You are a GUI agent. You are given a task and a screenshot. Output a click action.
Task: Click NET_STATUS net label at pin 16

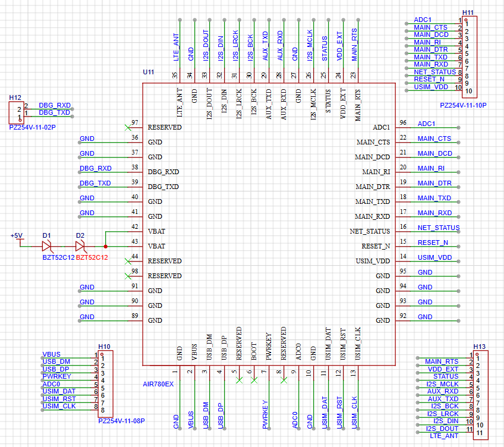pos(439,228)
